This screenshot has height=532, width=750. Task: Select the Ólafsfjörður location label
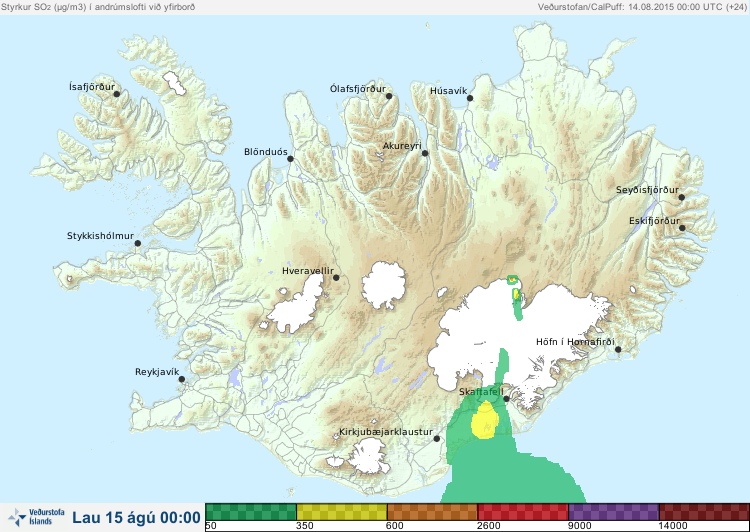[x=358, y=89]
